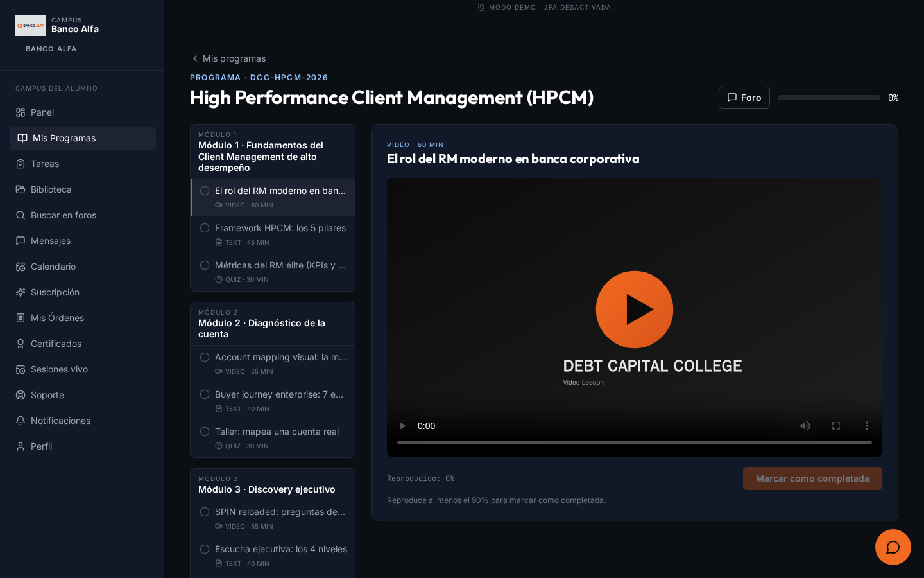Click the Panel dashboard icon in sidebar
This screenshot has height=578, width=924.
click(21, 112)
